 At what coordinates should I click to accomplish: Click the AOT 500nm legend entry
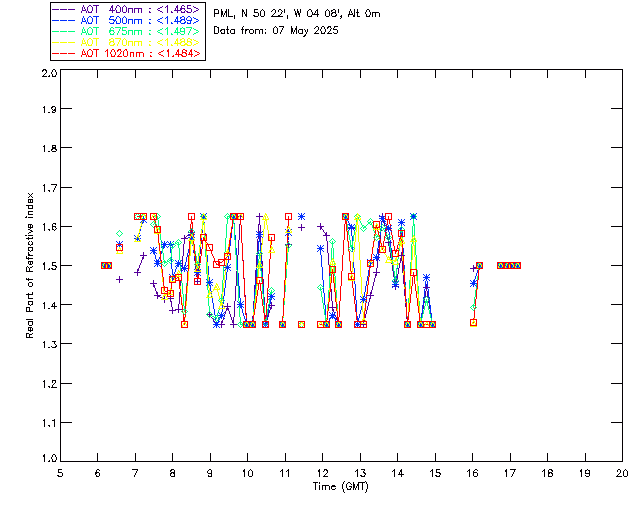(126, 20)
